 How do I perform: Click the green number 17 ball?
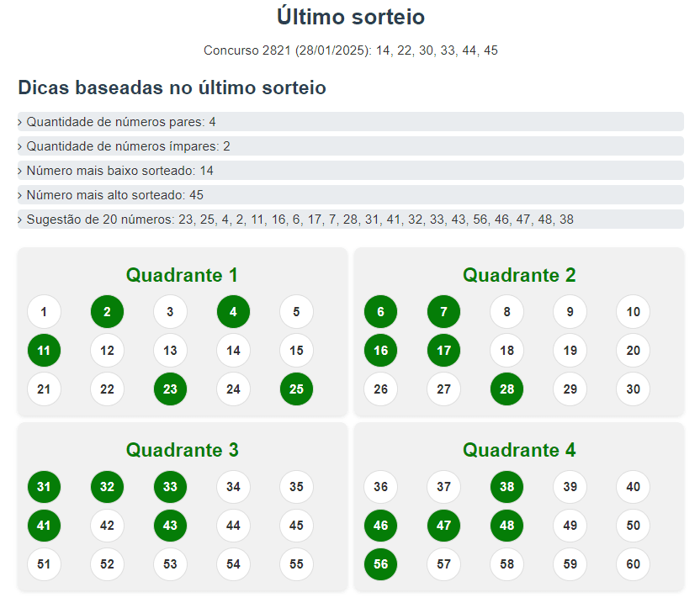pyautogui.click(x=443, y=351)
